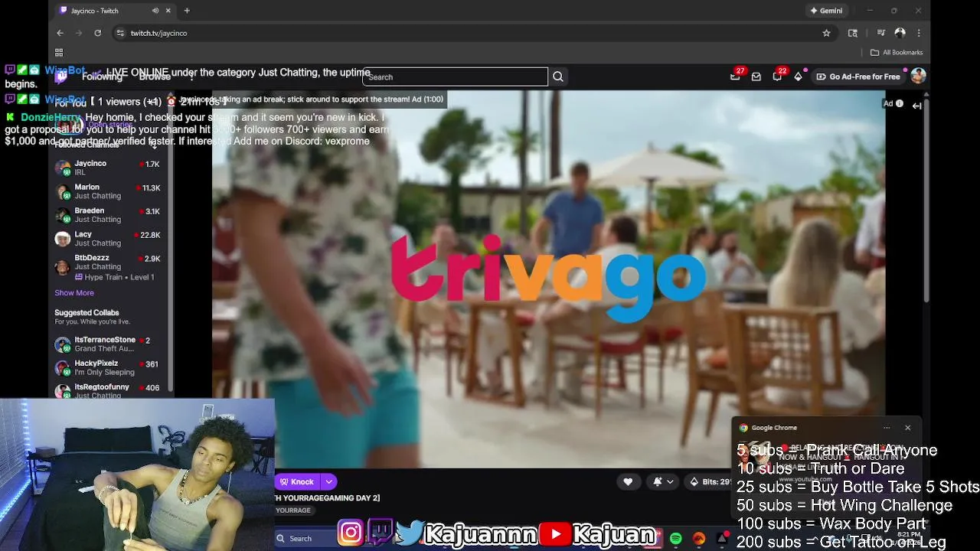The height and width of the screenshot is (551, 980).
Task: Toggle the heart follow button
Action: point(628,481)
